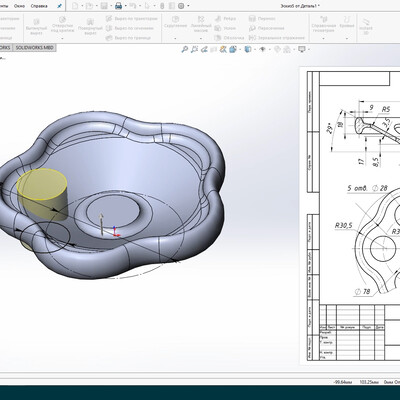Image resolution: width=400 pixels, height=400 pixels.
Task: Select Отверстие под крепеж (Hole Wizard) tool
Action: (x=62, y=25)
